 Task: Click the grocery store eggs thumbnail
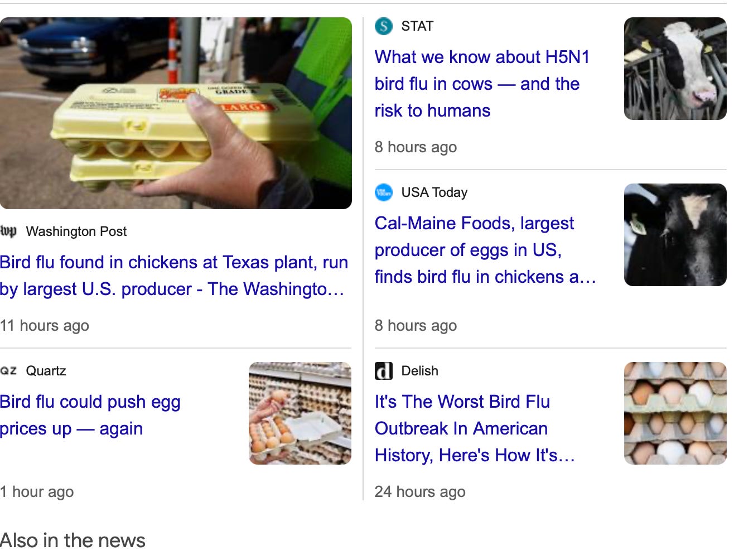(300, 413)
